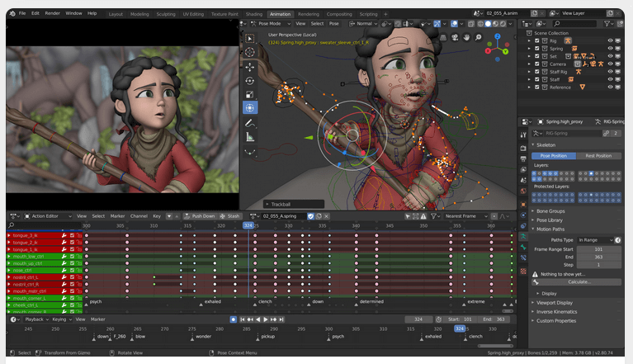633x364 pixels.
Task: Click the Stash button
Action: 229,216
